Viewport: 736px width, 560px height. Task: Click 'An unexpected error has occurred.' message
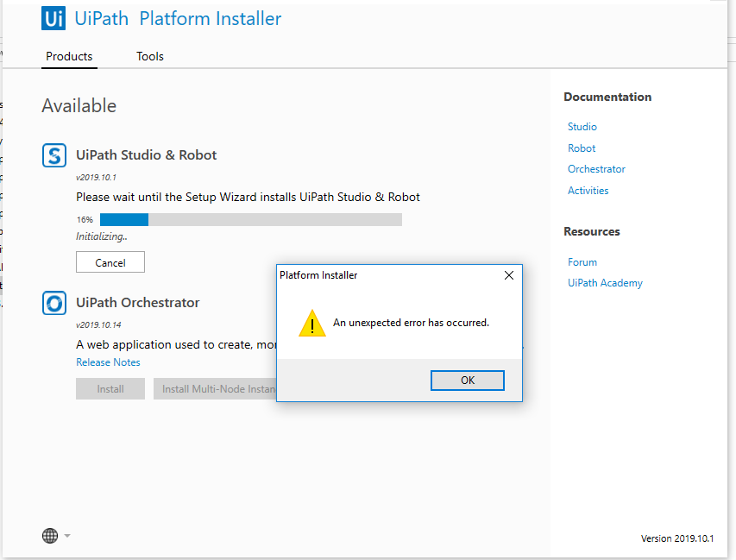coord(412,323)
